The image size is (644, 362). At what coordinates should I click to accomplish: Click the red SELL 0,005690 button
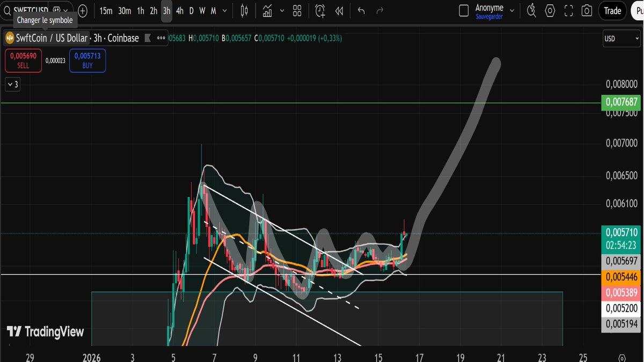pos(23,61)
